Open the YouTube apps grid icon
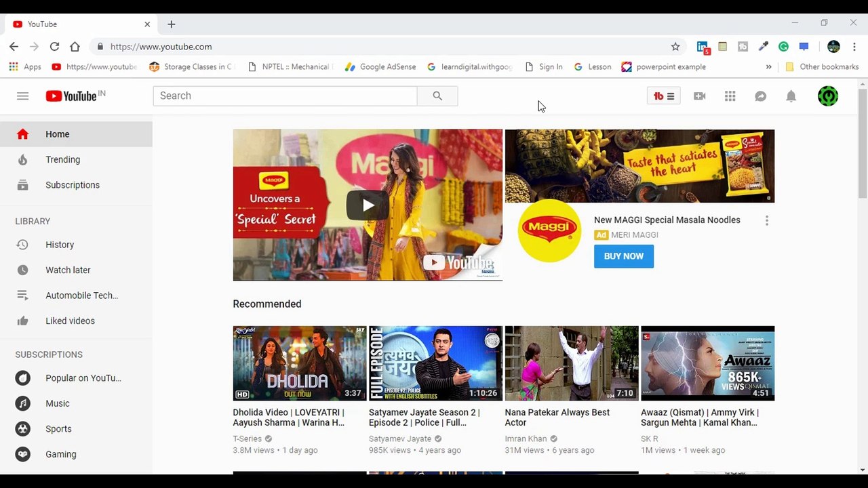 pyautogui.click(x=730, y=96)
